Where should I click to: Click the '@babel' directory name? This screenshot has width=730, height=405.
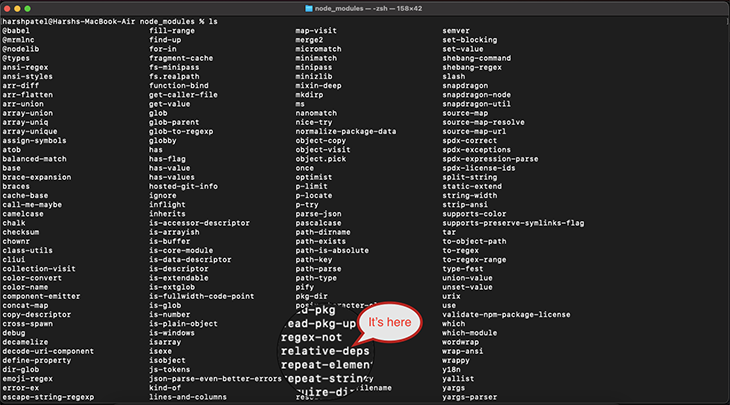pos(16,31)
